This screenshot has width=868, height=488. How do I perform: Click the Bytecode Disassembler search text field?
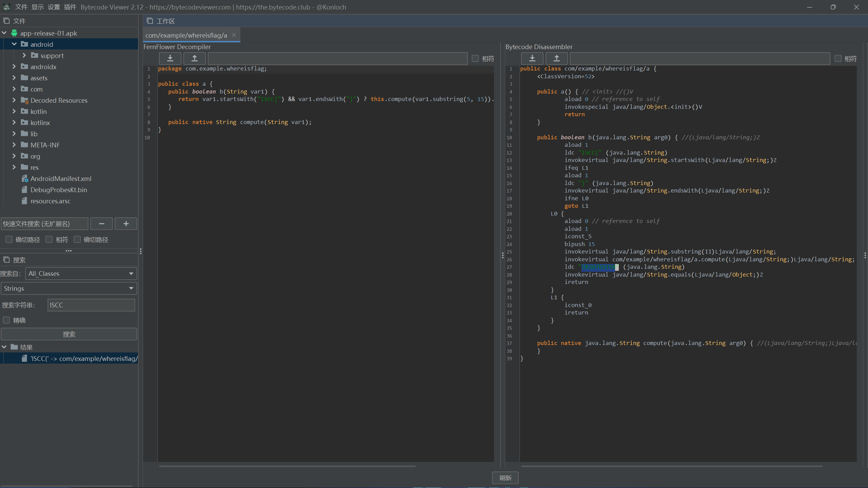pos(700,58)
